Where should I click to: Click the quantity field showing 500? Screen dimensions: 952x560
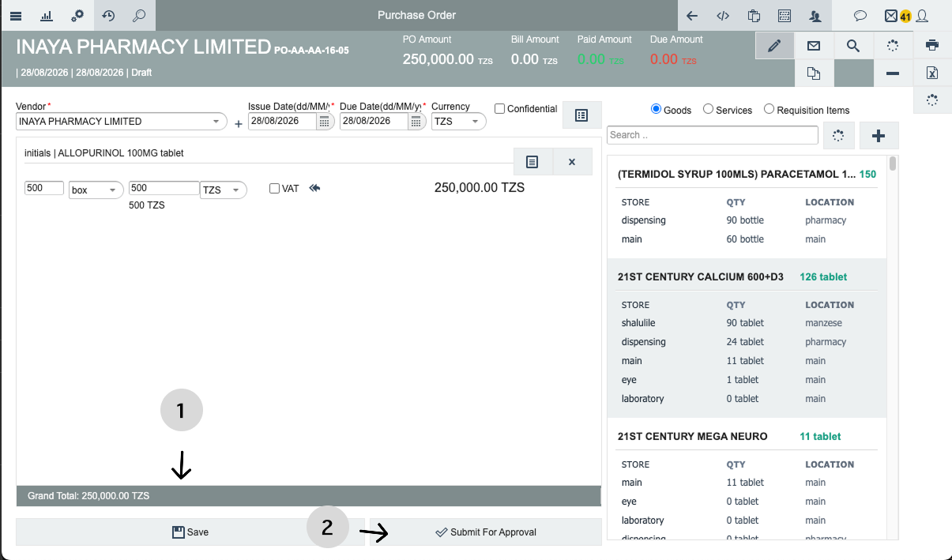tap(44, 188)
